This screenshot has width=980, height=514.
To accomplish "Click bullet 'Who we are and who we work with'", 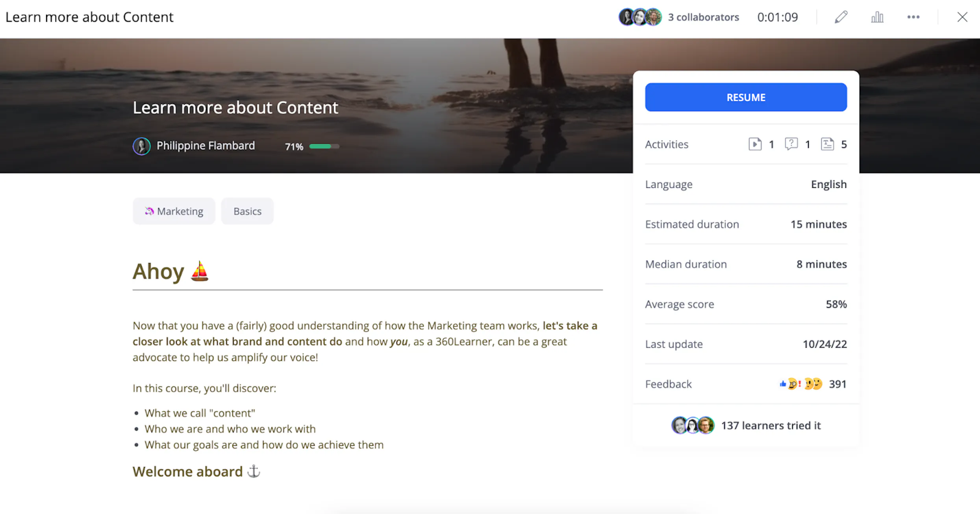I will (x=230, y=429).
